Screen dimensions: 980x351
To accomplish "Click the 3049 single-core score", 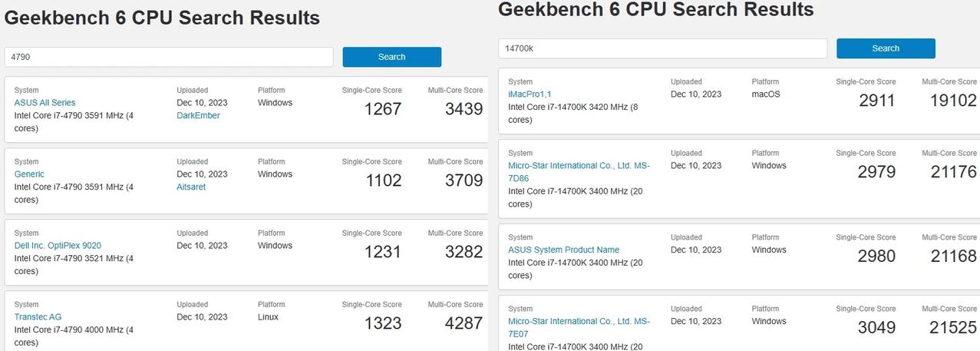I will pos(876,328).
